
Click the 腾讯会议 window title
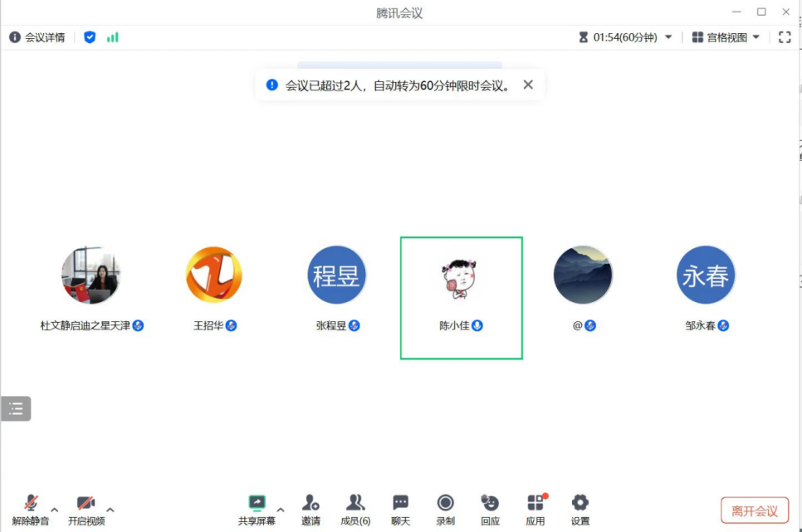click(399, 12)
